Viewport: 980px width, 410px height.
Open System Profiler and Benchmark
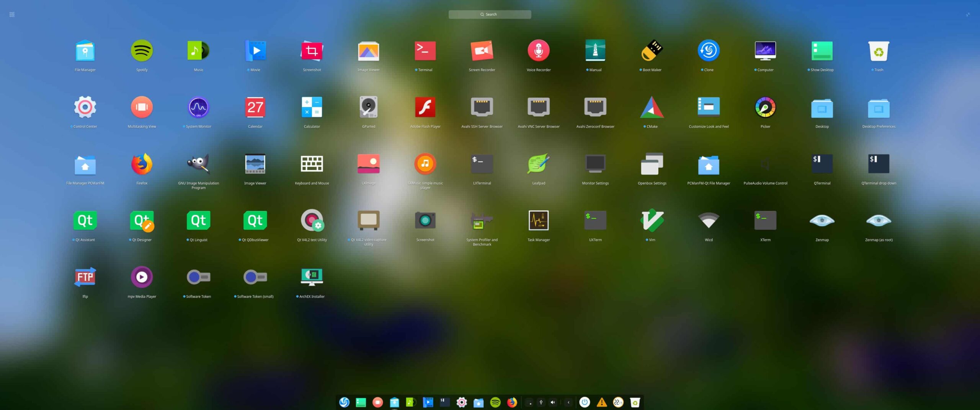[x=482, y=221]
